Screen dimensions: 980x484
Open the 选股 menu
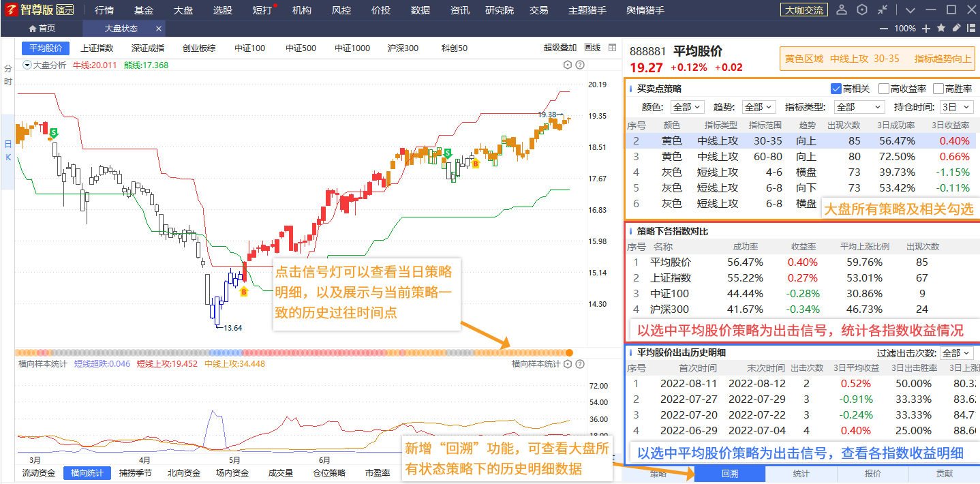tap(223, 10)
